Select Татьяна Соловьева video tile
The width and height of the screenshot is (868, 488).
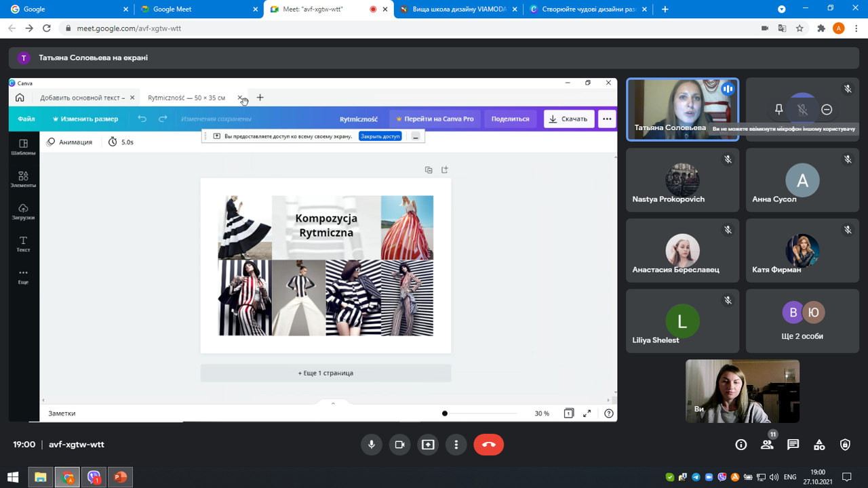pyautogui.click(x=682, y=110)
